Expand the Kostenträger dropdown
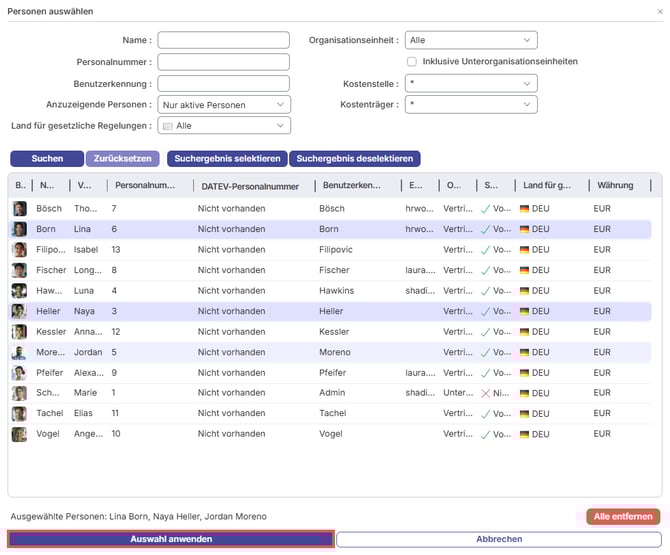Viewport: 670px width, 555px height. pos(471,105)
